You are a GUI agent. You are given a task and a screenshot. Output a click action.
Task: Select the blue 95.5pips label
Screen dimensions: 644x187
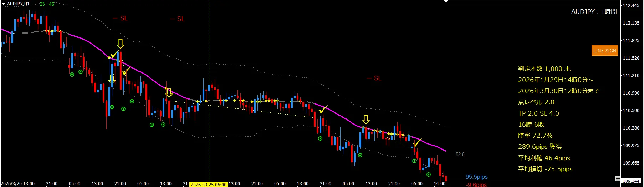point(476,177)
